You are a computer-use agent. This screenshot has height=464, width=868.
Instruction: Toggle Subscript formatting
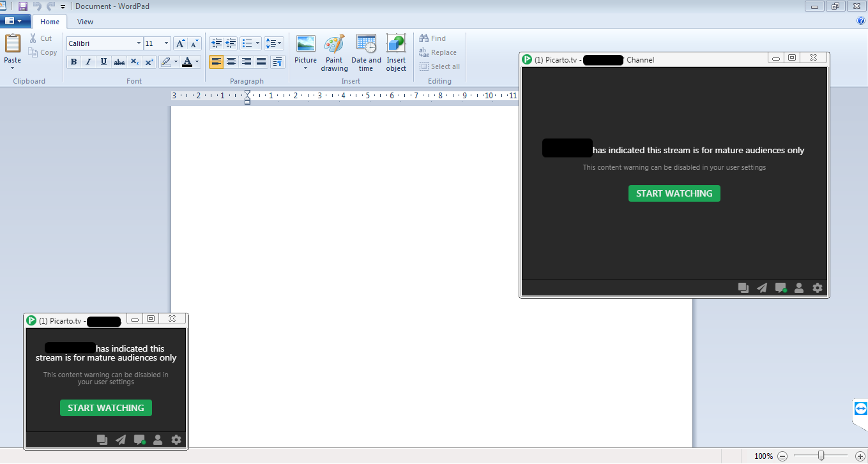pos(134,62)
